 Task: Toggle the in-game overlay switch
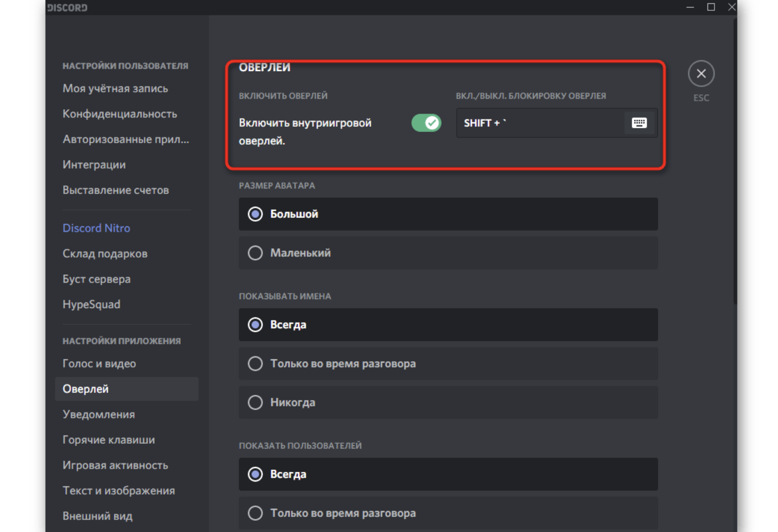tap(426, 123)
